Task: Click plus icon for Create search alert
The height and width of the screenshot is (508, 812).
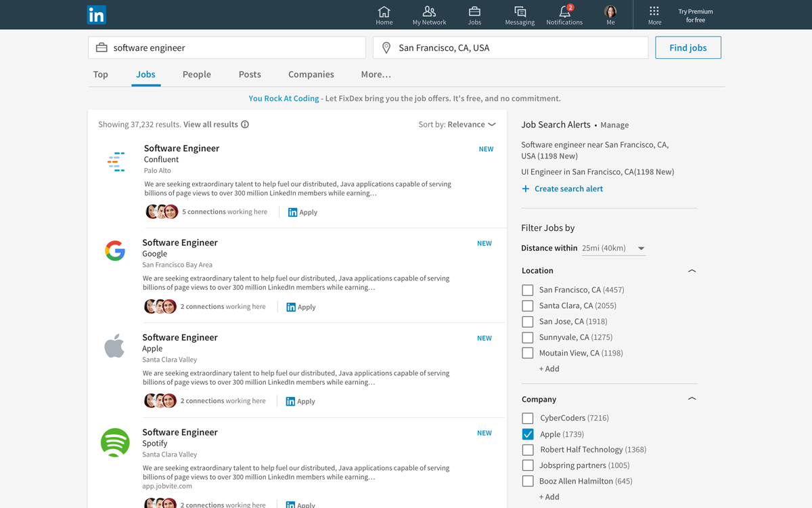Action: 526,189
